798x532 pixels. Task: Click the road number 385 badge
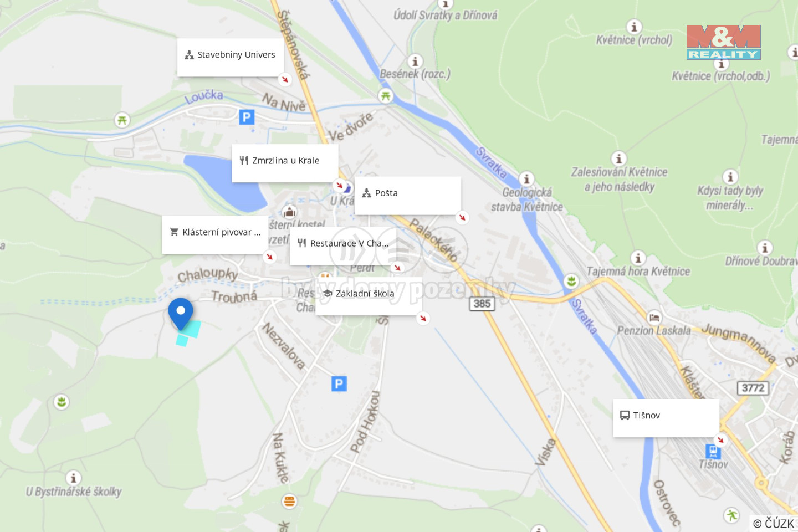pyautogui.click(x=482, y=303)
